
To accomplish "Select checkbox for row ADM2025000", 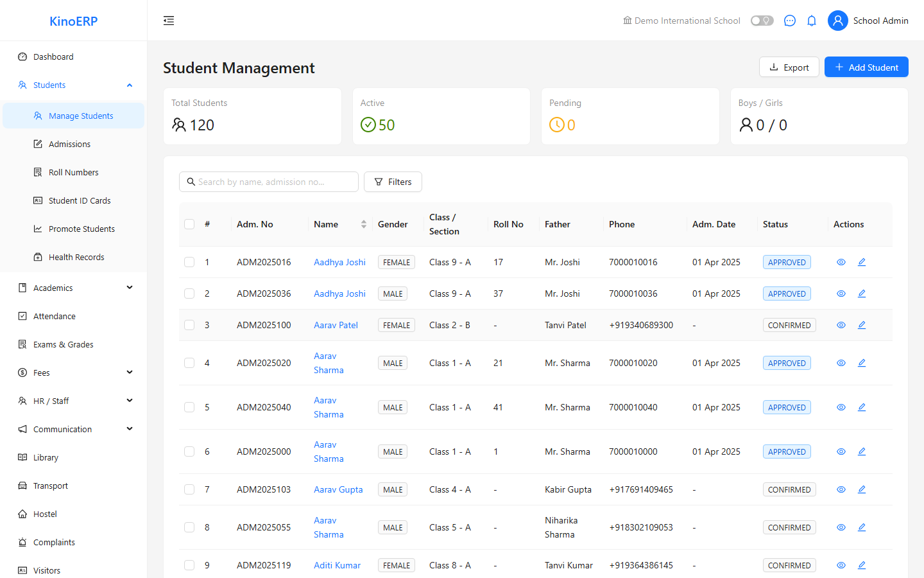I will (189, 451).
